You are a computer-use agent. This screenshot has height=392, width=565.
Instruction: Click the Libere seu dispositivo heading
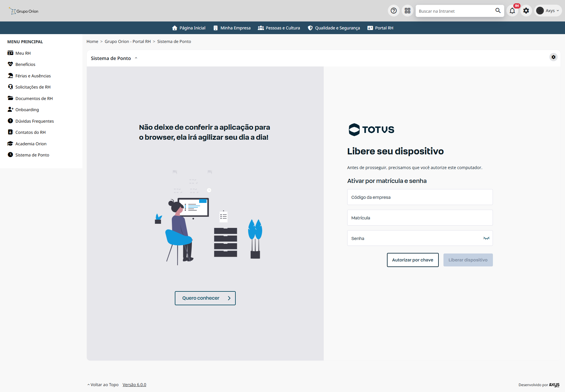(395, 151)
